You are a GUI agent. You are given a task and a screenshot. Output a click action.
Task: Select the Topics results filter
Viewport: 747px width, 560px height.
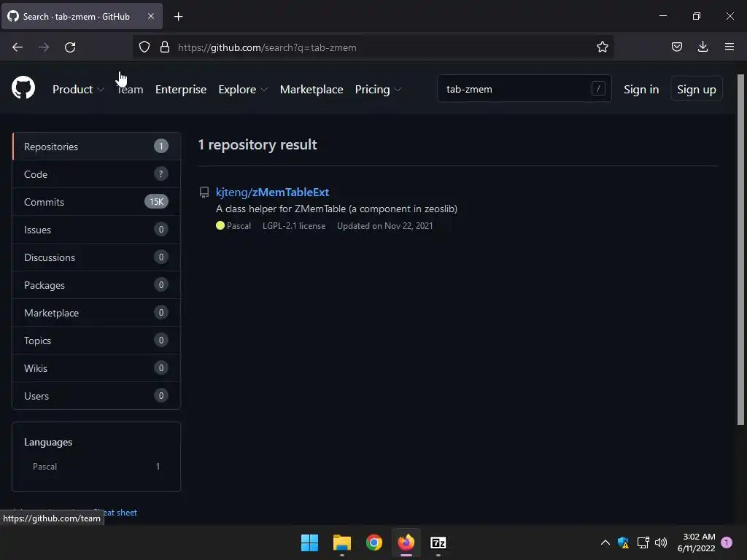96,340
